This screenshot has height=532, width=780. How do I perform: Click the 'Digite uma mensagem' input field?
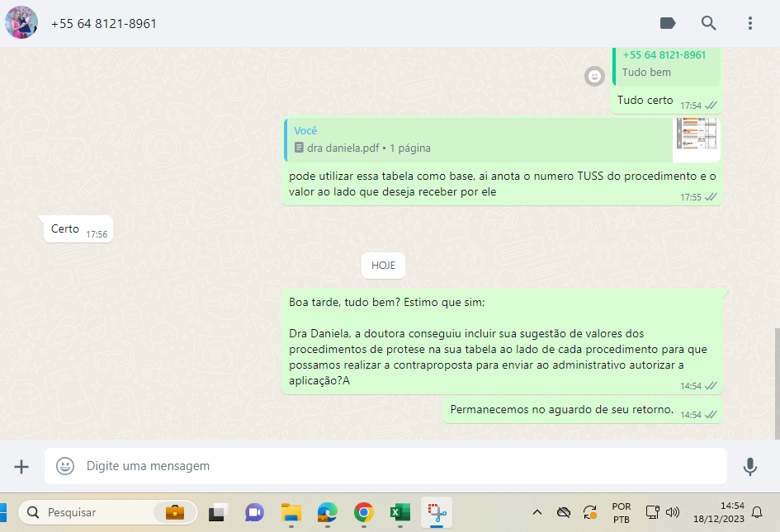(x=396, y=467)
